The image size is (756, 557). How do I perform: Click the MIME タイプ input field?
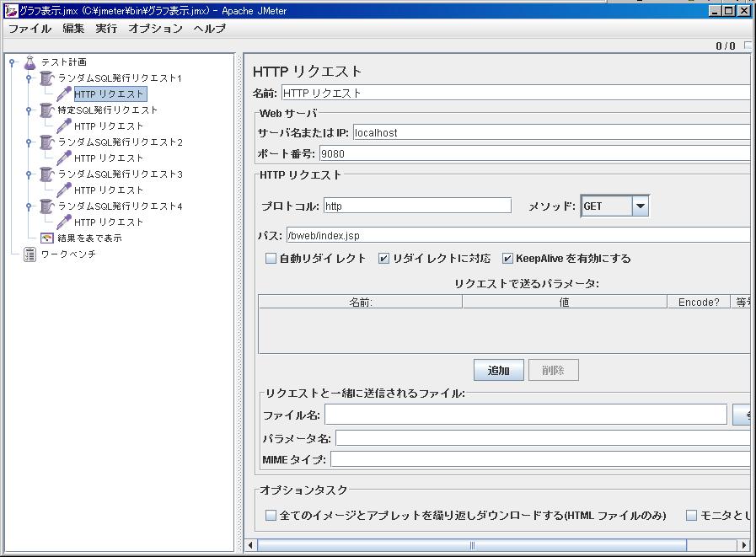coord(540,459)
